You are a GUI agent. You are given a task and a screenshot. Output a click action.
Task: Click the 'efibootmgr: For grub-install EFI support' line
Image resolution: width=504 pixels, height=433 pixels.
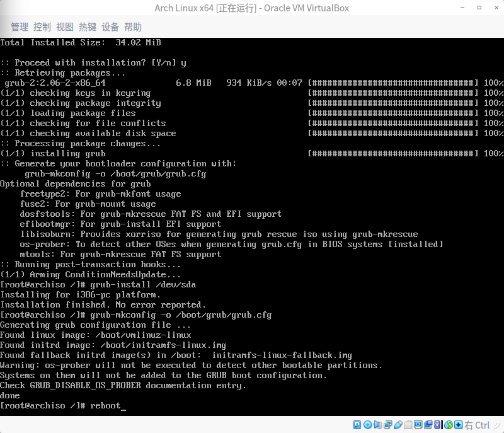[120, 224]
